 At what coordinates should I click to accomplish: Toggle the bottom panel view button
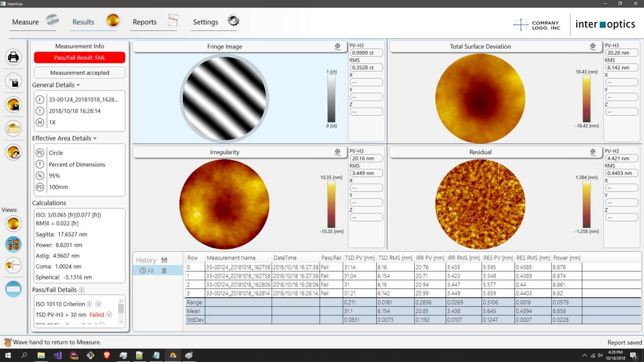point(13,289)
